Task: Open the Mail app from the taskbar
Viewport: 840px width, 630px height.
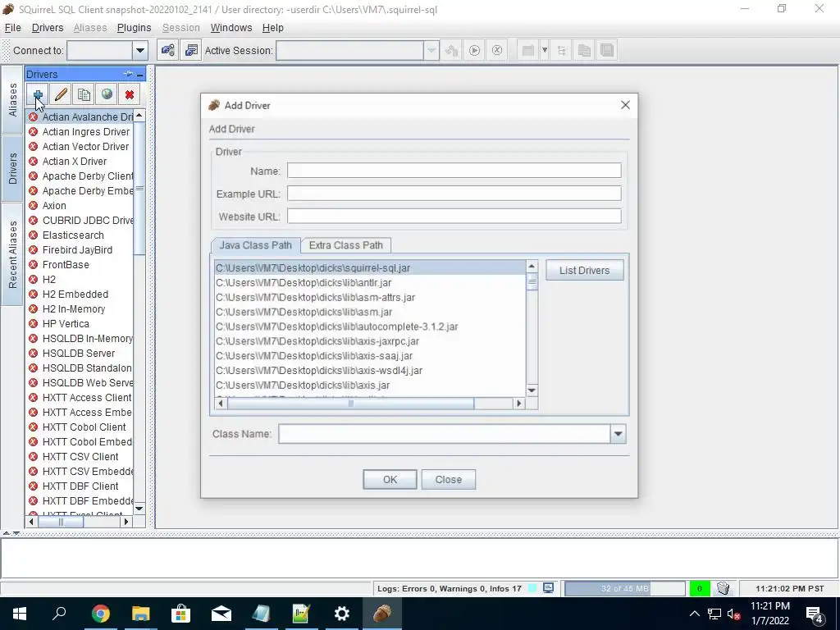Action: pos(221,614)
